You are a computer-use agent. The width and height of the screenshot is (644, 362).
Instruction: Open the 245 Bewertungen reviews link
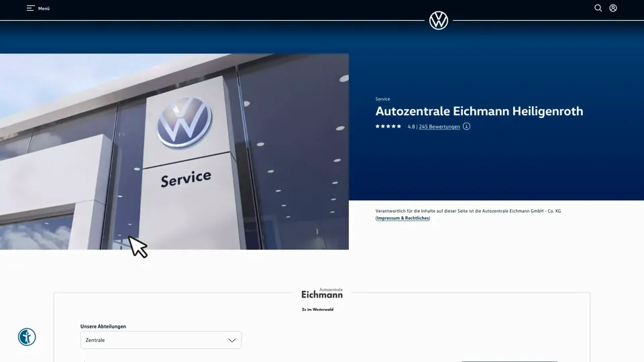coord(439,127)
